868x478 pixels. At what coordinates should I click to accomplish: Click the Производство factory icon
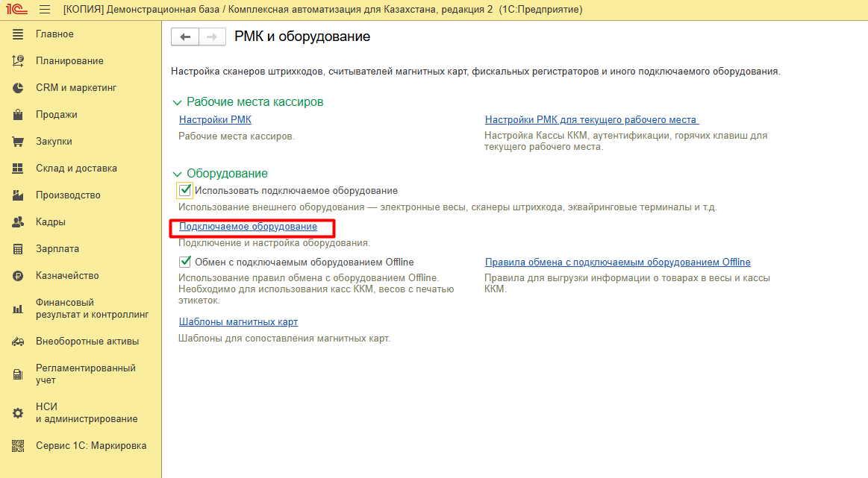pos(19,195)
